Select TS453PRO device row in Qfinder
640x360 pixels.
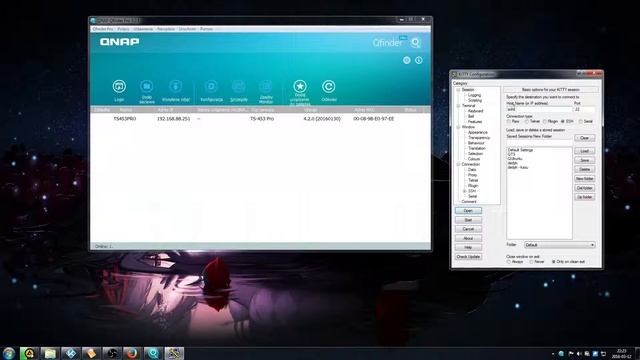(x=260, y=119)
